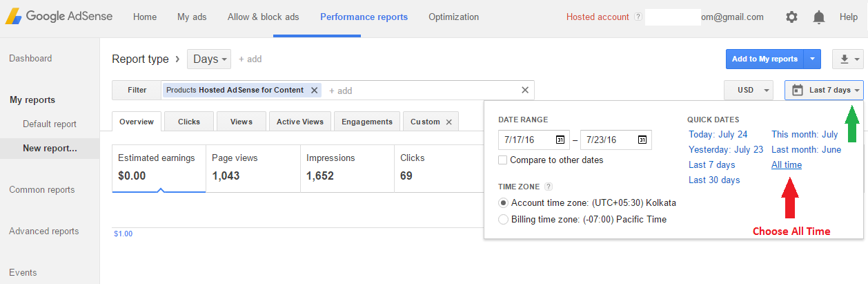Open Allow & block ads menu
The image size is (868, 284).
pyautogui.click(x=264, y=17)
